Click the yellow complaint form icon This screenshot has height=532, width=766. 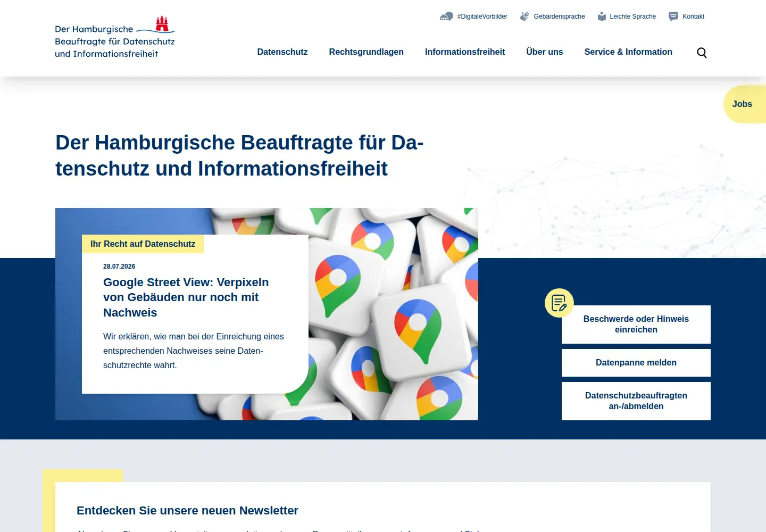click(559, 303)
